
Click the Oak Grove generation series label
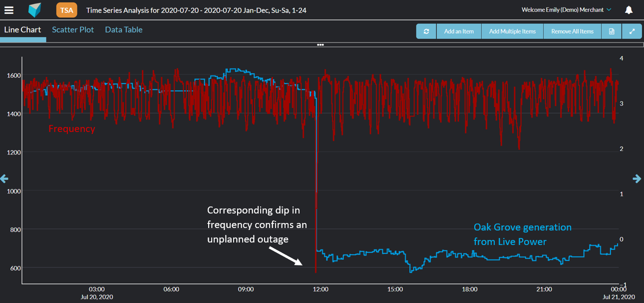click(522, 234)
